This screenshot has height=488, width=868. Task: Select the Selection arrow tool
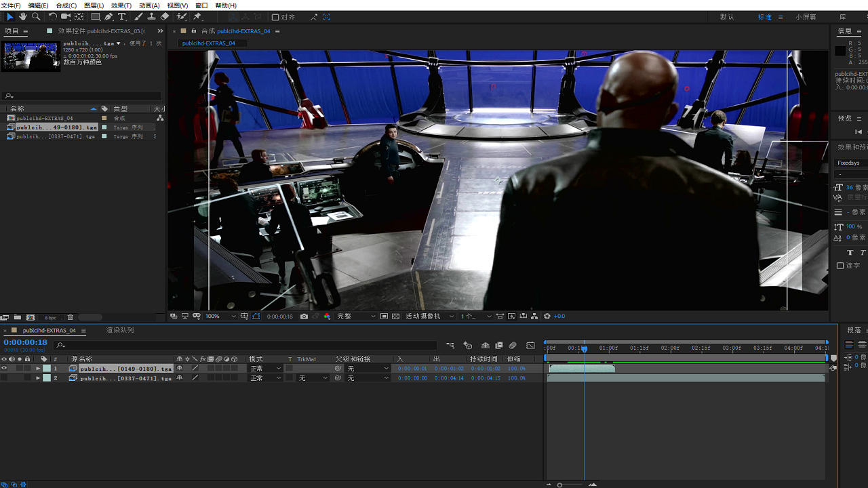click(x=9, y=16)
